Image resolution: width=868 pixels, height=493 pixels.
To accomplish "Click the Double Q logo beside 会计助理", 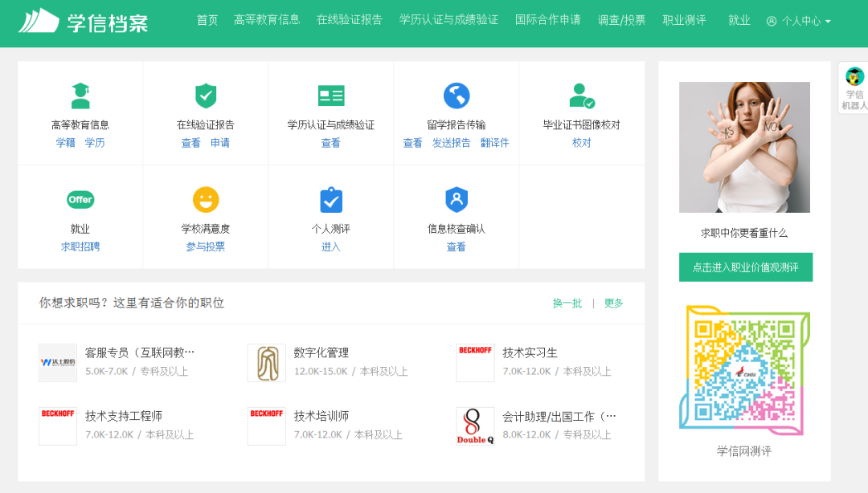I will click(x=475, y=426).
